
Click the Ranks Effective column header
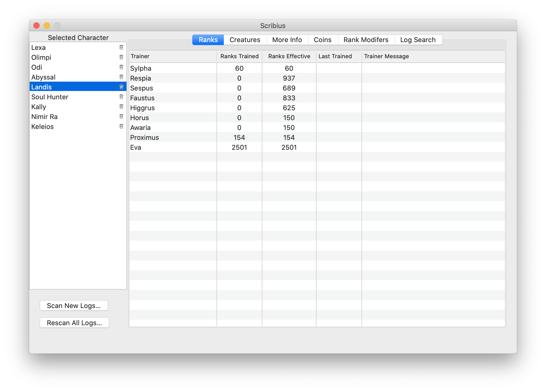289,56
